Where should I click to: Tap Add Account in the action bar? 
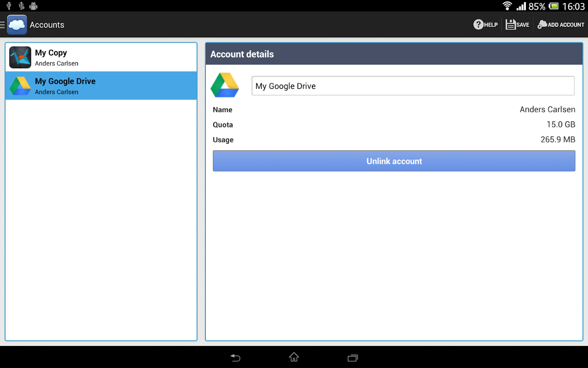[x=561, y=25]
